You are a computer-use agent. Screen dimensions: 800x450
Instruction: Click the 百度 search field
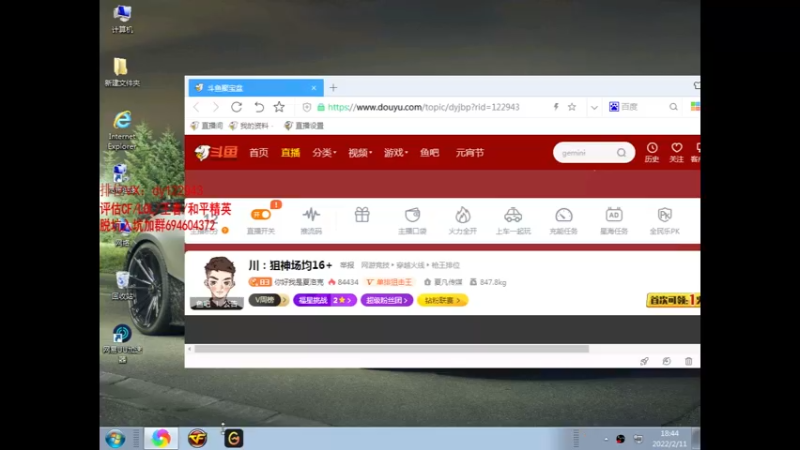tap(643, 107)
